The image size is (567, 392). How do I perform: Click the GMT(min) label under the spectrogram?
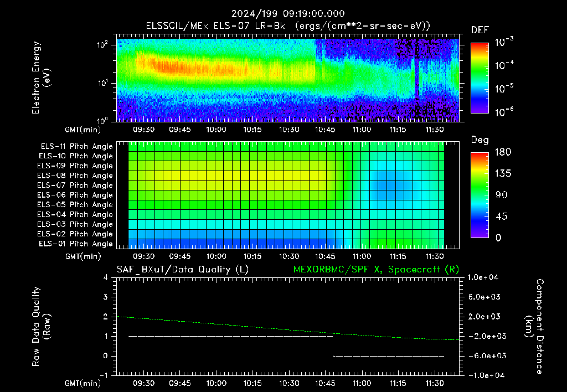(x=83, y=130)
